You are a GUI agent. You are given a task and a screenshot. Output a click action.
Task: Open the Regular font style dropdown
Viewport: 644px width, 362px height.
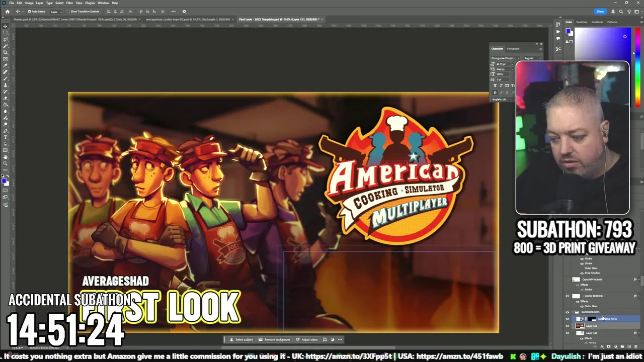point(540,58)
